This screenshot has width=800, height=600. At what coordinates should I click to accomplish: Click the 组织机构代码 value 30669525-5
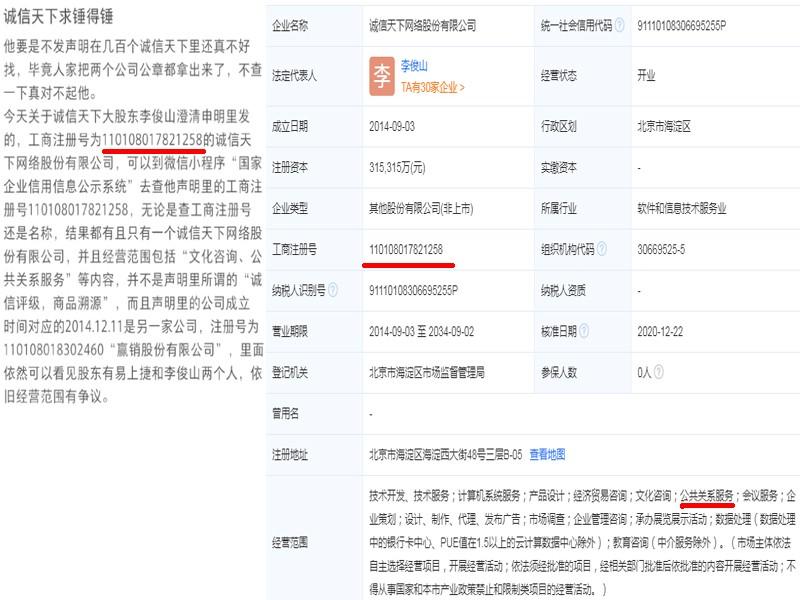click(x=661, y=249)
